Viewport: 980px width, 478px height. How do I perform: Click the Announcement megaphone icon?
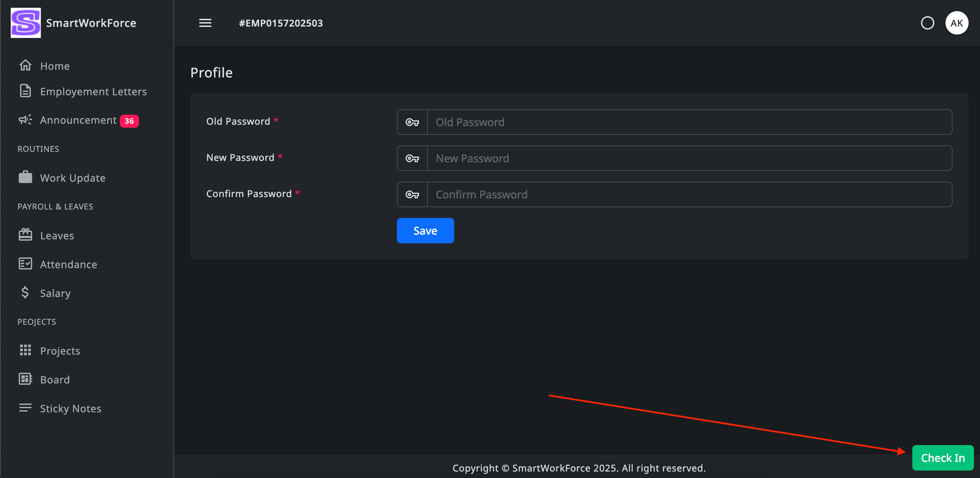[x=25, y=120]
